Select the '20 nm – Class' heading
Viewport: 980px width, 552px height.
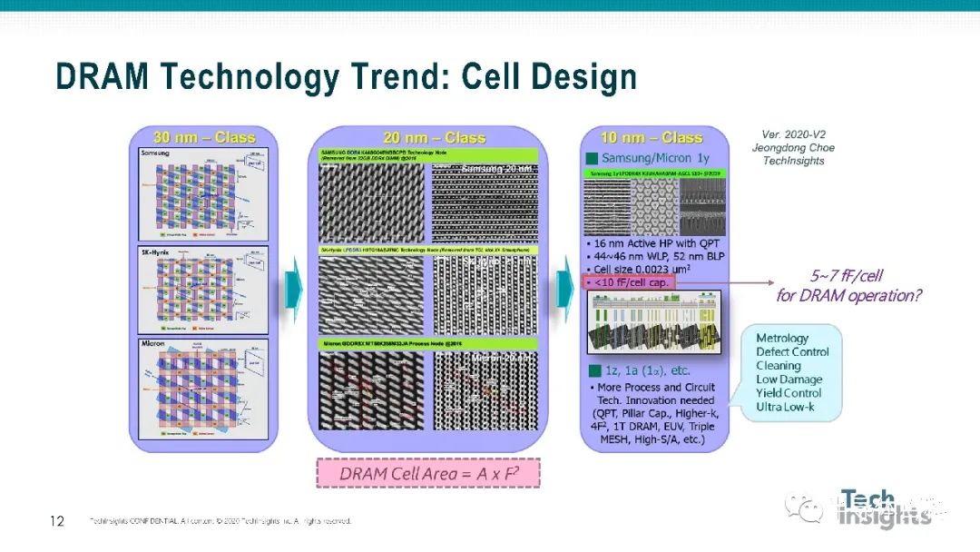click(435, 137)
